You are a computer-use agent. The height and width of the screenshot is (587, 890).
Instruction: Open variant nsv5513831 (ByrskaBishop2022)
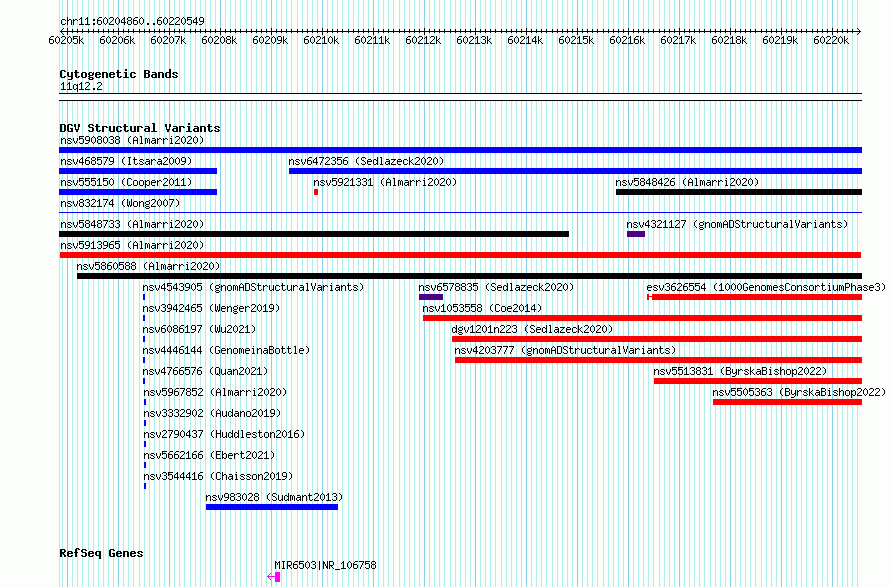tap(740, 371)
